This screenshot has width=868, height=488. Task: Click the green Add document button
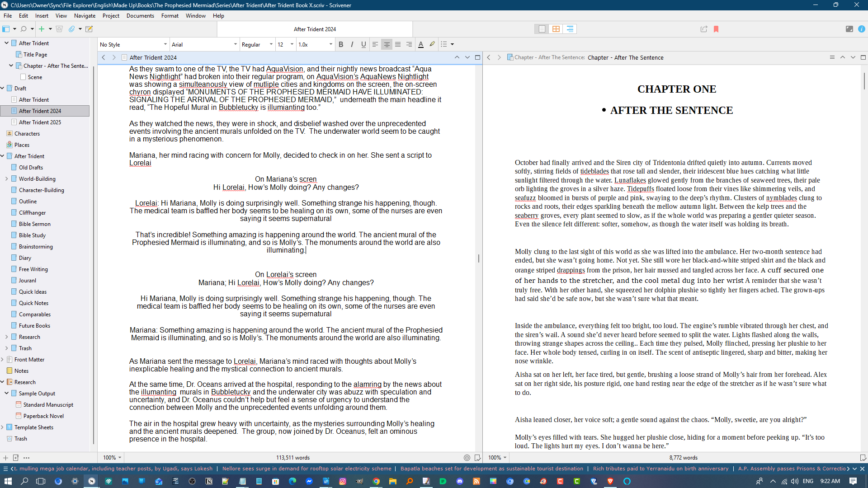pos(42,29)
